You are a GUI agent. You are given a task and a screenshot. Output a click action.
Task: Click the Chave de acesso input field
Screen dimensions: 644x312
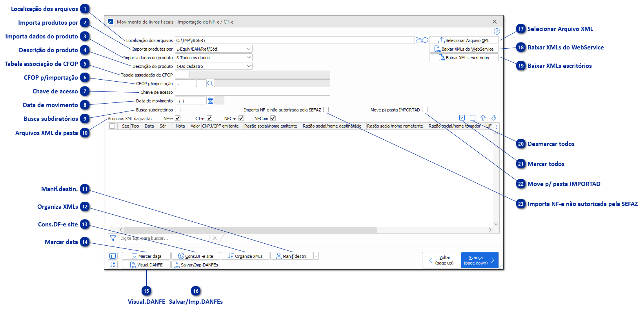tap(252, 92)
